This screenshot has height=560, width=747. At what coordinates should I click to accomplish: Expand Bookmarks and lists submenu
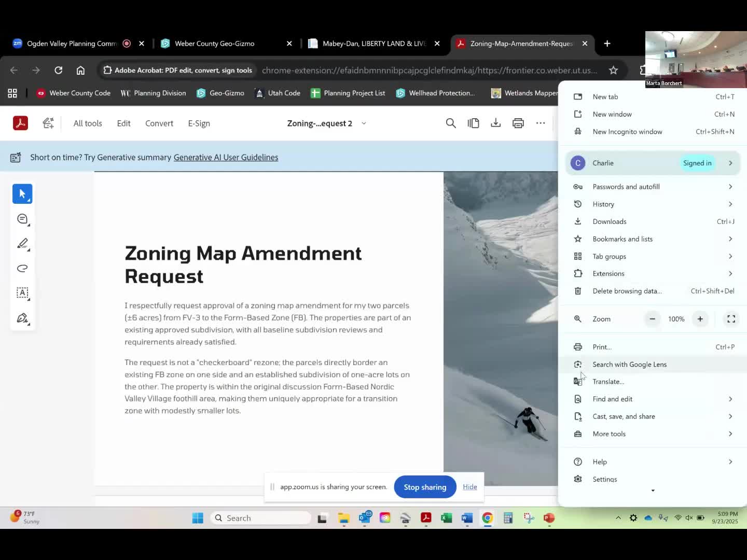tap(730, 239)
